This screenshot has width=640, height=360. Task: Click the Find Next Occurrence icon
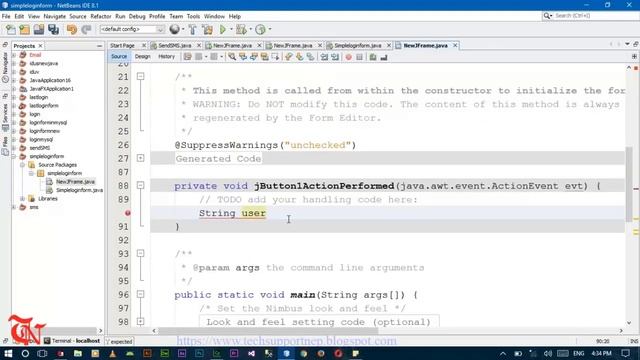coord(253,57)
